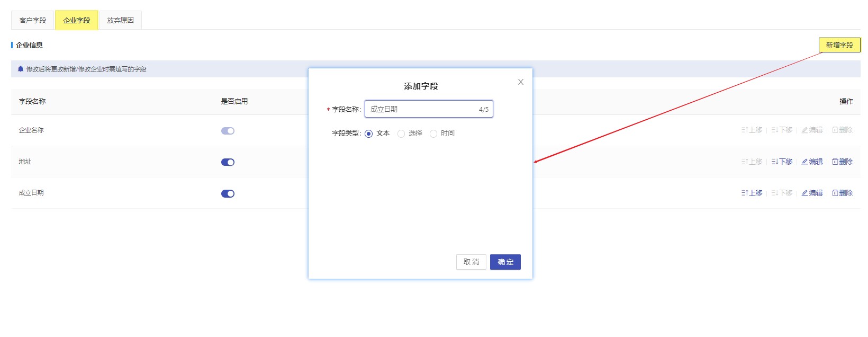Cancel the dialog with 取消

click(471, 262)
